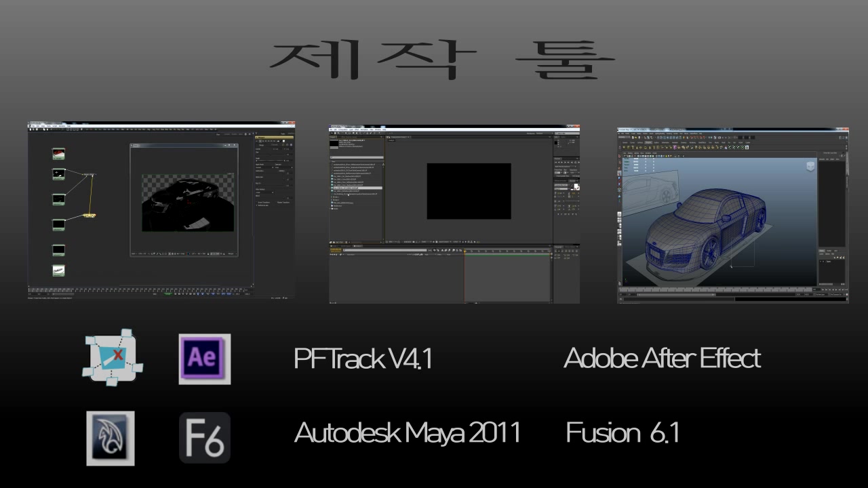Open the Polygons shelf tab in Maya

coord(649,142)
